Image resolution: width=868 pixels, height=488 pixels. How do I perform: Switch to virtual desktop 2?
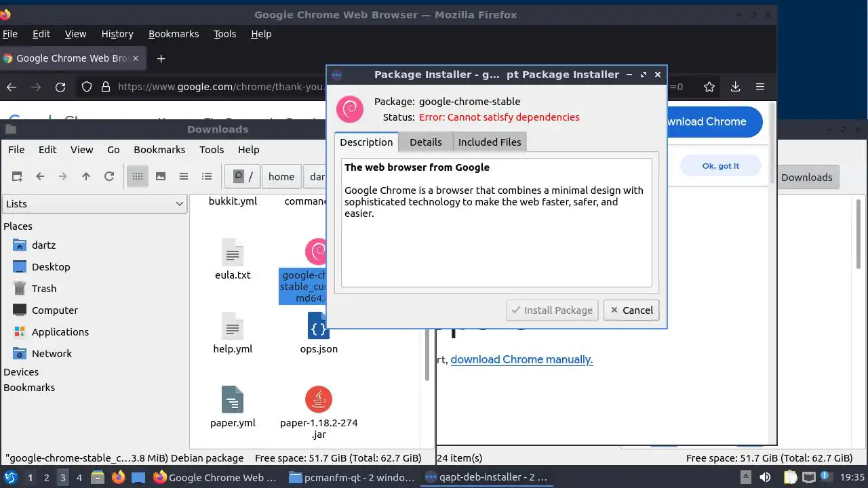pos(46,477)
